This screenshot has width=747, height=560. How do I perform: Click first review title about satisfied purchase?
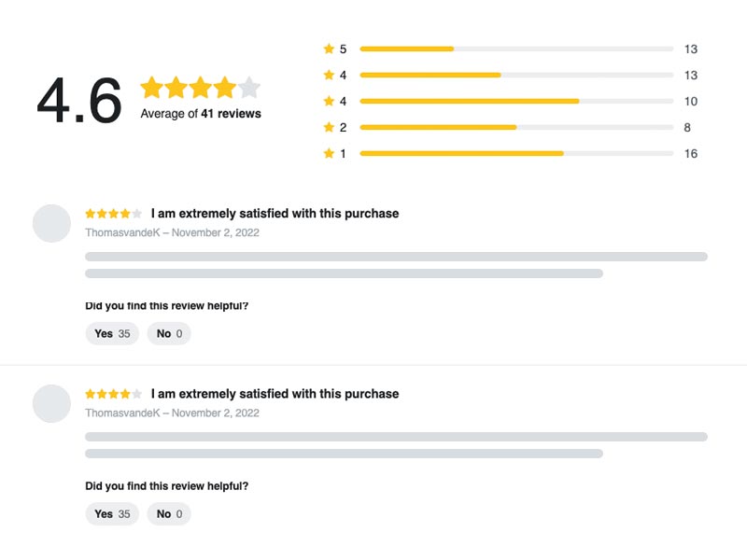coord(275,214)
